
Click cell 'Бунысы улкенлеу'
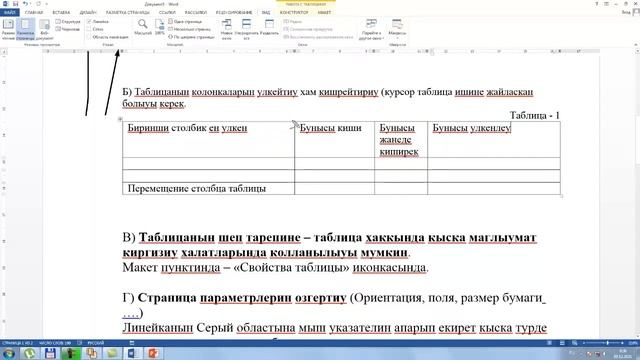(x=494, y=139)
